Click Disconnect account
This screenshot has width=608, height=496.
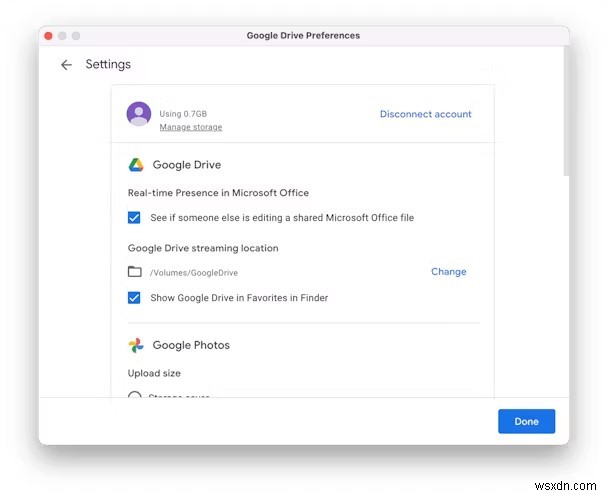tap(425, 114)
